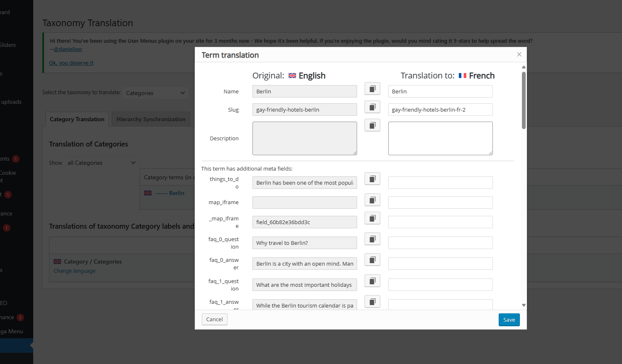622x364 pixels.
Task: Copy faq_1_question from original
Action: pyautogui.click(x=372, y=281)
